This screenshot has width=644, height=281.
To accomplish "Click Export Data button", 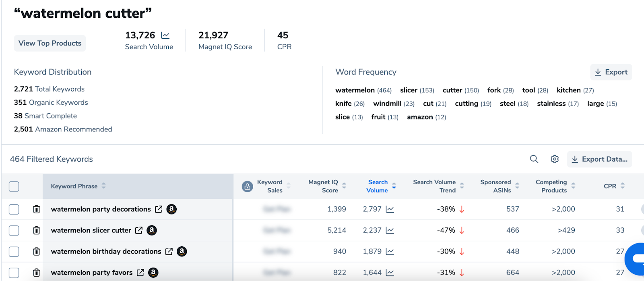I will tap(599, 159).
